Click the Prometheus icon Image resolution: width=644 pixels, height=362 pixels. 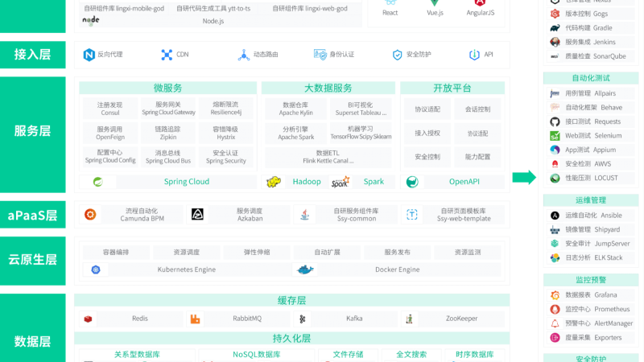[x=555, y=309]
